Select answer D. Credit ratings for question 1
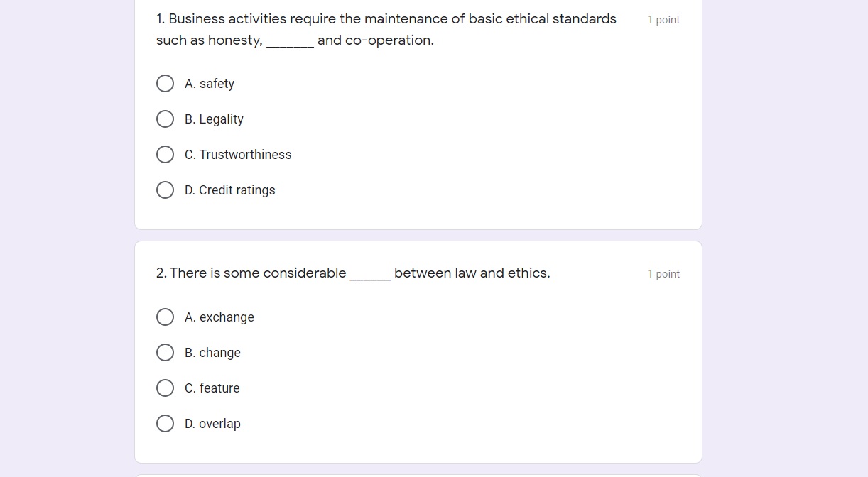Image resolution: width=868 pixels, height=477 pixels. 165,190
